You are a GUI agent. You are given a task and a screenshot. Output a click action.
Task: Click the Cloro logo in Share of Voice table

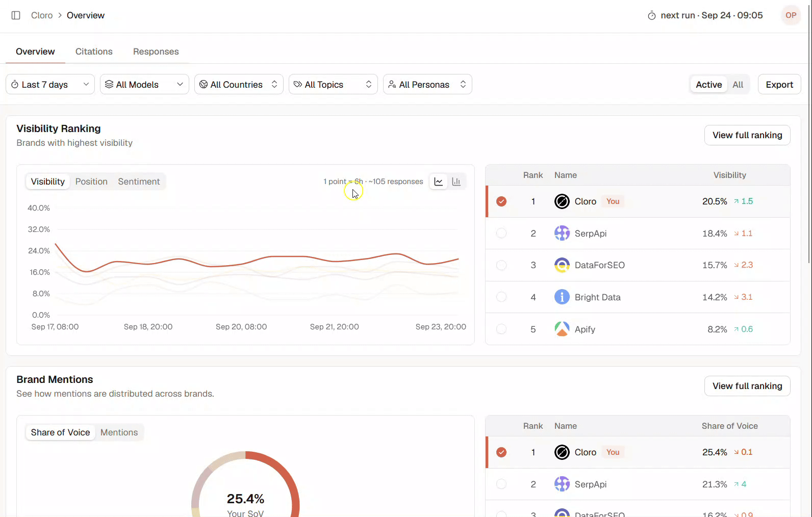(562, 452)
